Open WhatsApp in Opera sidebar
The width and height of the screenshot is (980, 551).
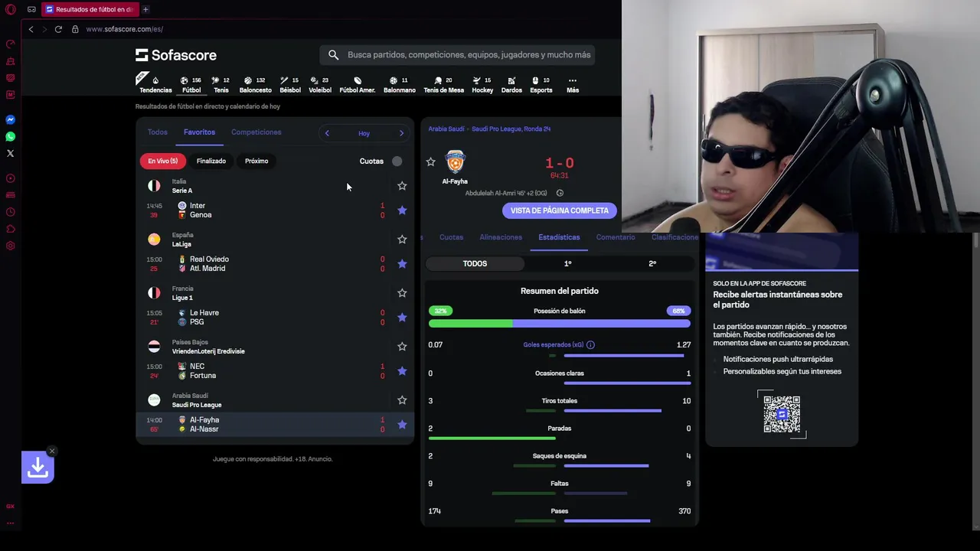[x=11, y=136]
